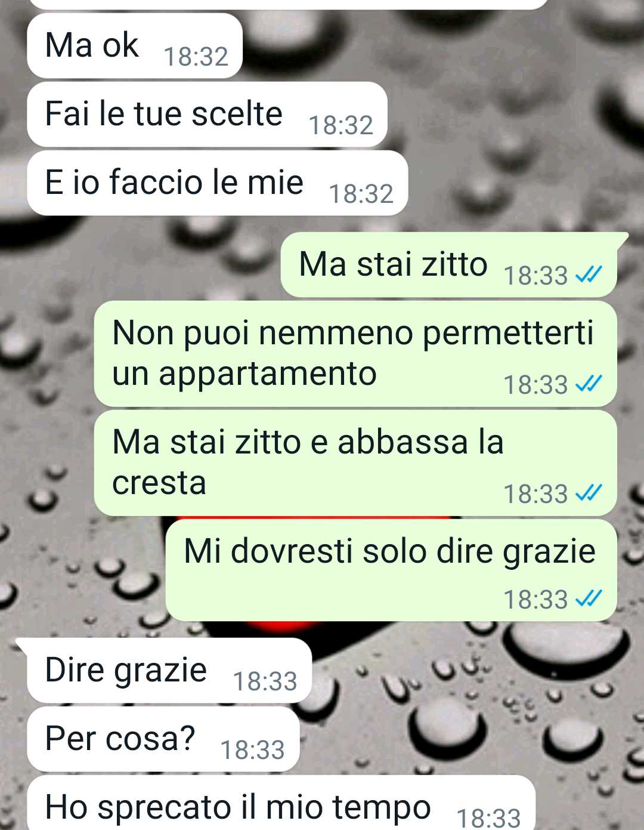Tap the partial message bubble at top edge

[x=288, y=4]
